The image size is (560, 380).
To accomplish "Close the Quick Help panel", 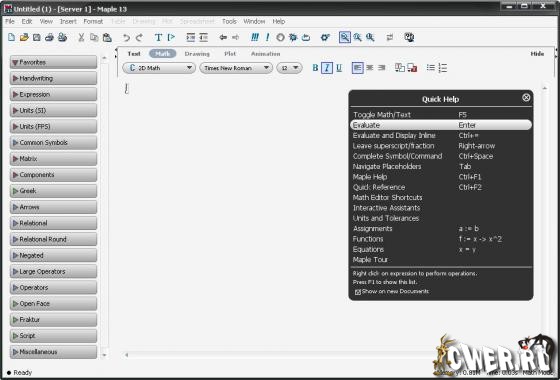I will pyautogui.click(x=526, y=98).
